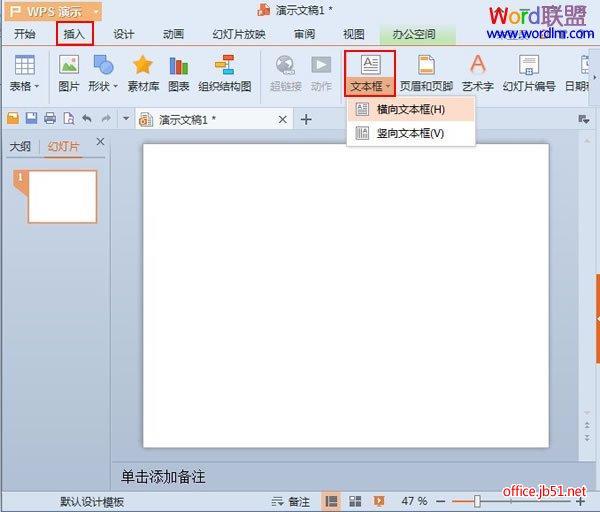
Task: Expand the 文本框 dropdown arrow
Action: pyautogui.click(x=388, y=87)
